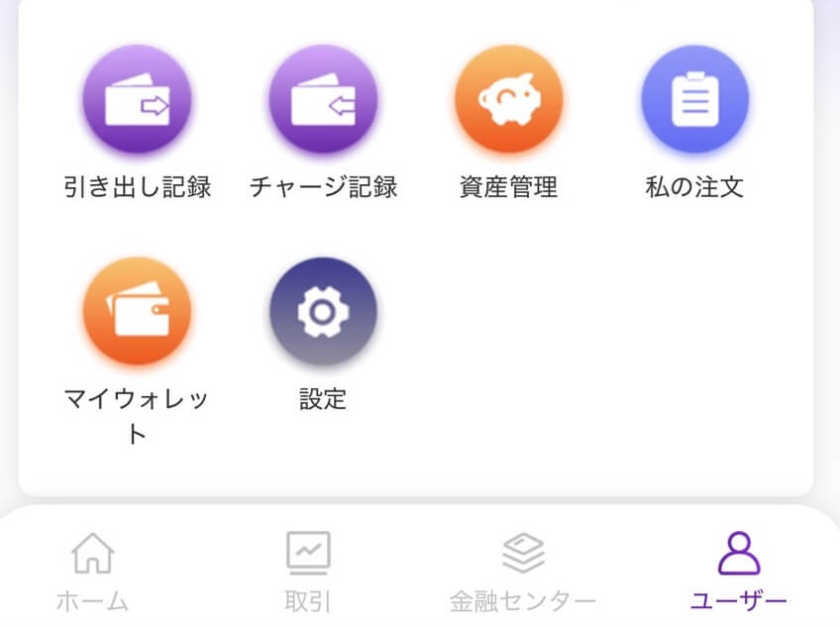Switch to the ユーザー tab label

[739, 601]
